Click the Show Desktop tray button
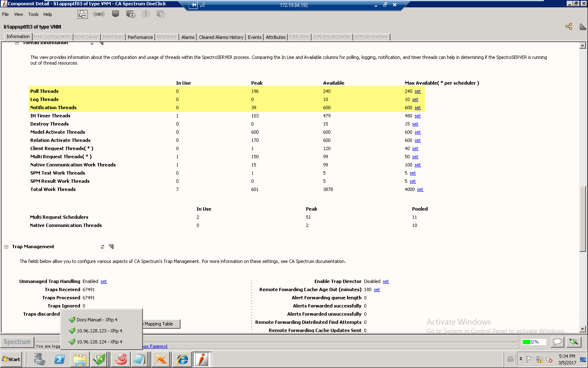 pyautogui.click(x=583, y=359)
